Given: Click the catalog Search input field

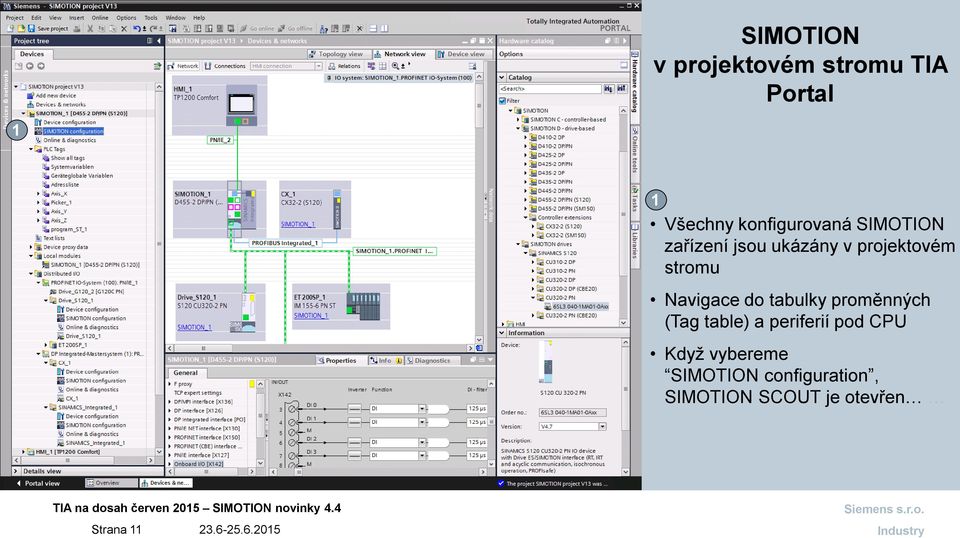Looking at the screenshot, I should click(550, 89).
